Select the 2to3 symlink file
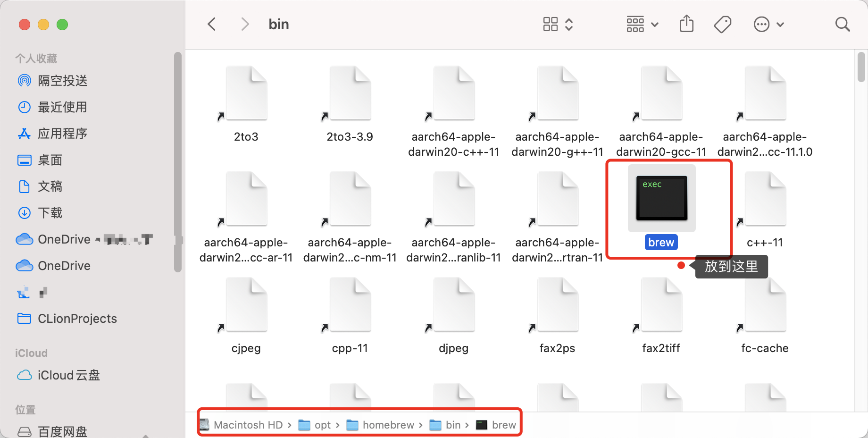The width and height of the screenshot is (868, 438). click(x=246, y=93)
